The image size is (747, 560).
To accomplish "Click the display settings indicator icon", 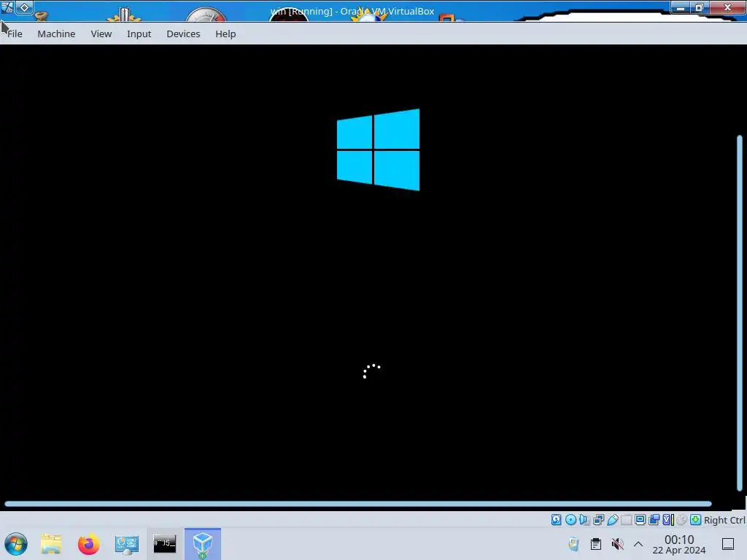I will click(x=640, y=519).
